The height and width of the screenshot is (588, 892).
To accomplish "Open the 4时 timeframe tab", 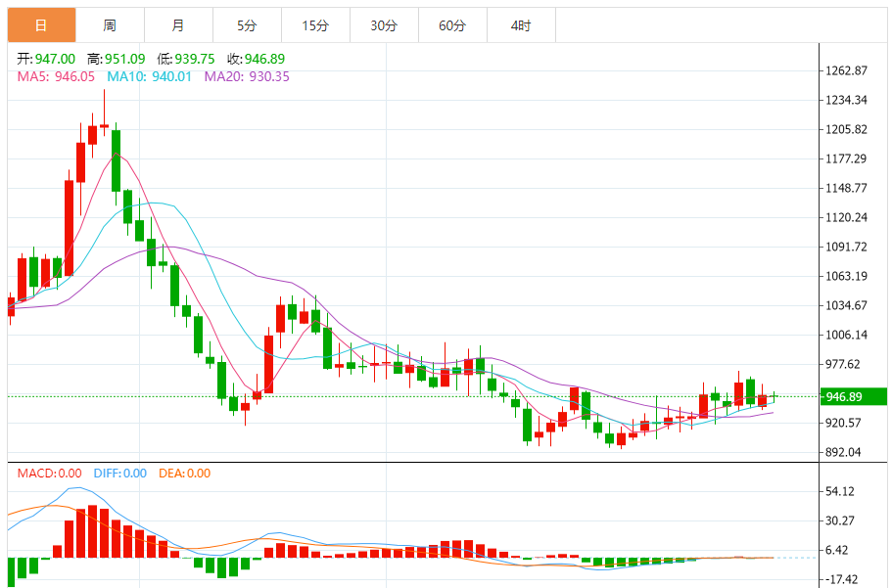I will [521, 25].
